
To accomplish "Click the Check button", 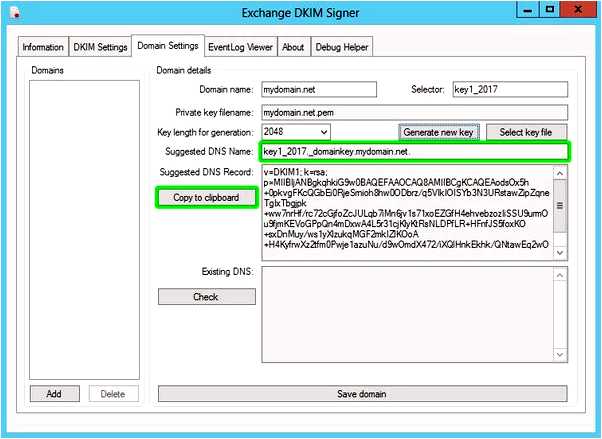I will click(x=207, y=297).
